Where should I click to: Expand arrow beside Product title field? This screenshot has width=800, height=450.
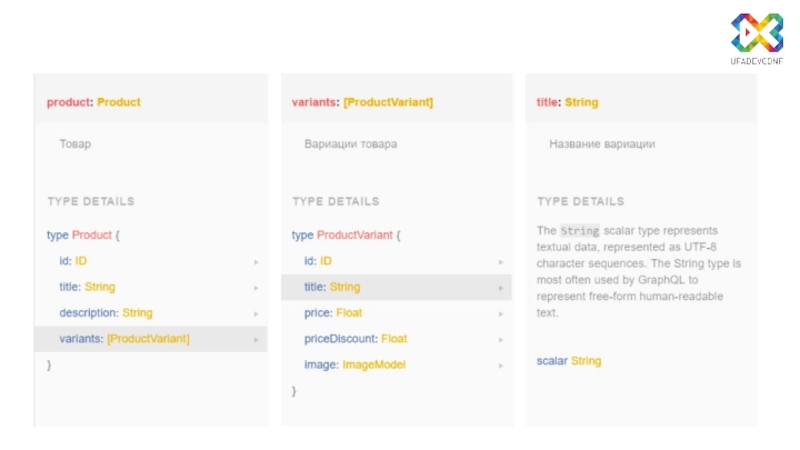(256, 288)
